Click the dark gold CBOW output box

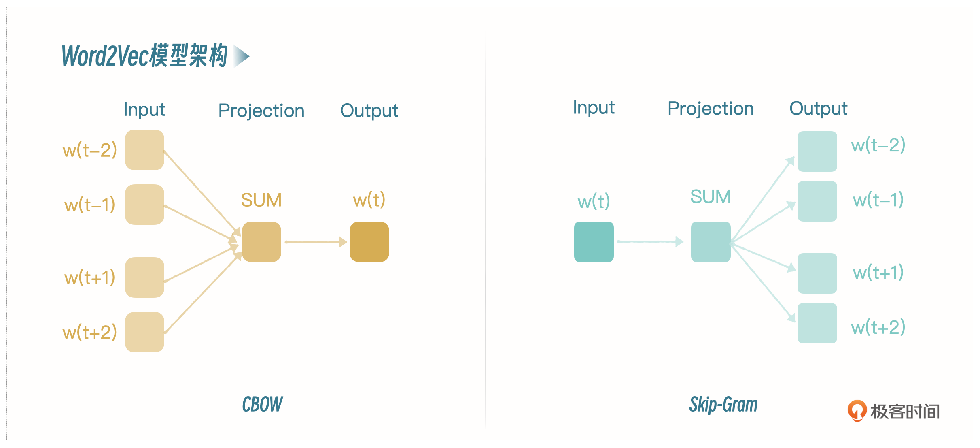[369, 242]
